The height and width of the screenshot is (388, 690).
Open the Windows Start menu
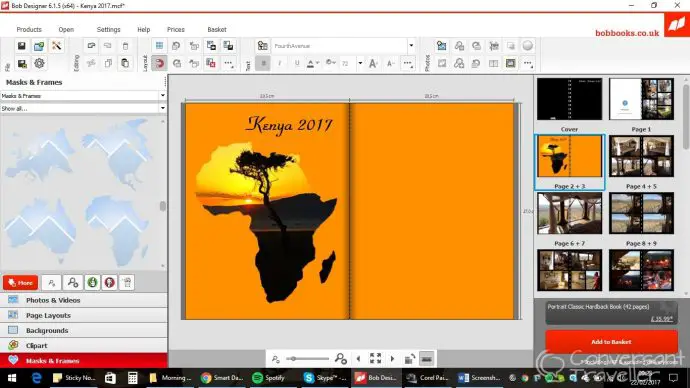click(x=12, y=378)
